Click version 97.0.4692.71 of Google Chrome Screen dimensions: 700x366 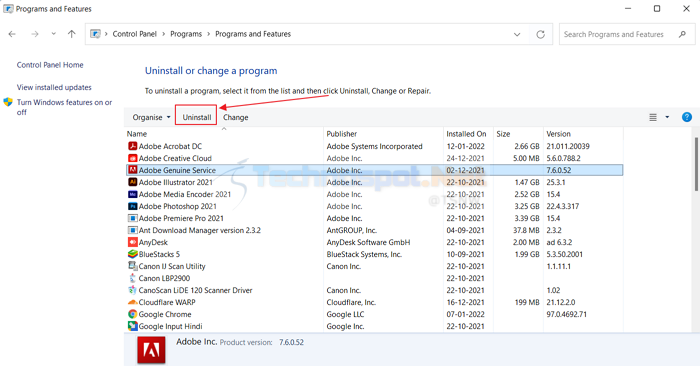pyautogui.click(x=567, y=314)
